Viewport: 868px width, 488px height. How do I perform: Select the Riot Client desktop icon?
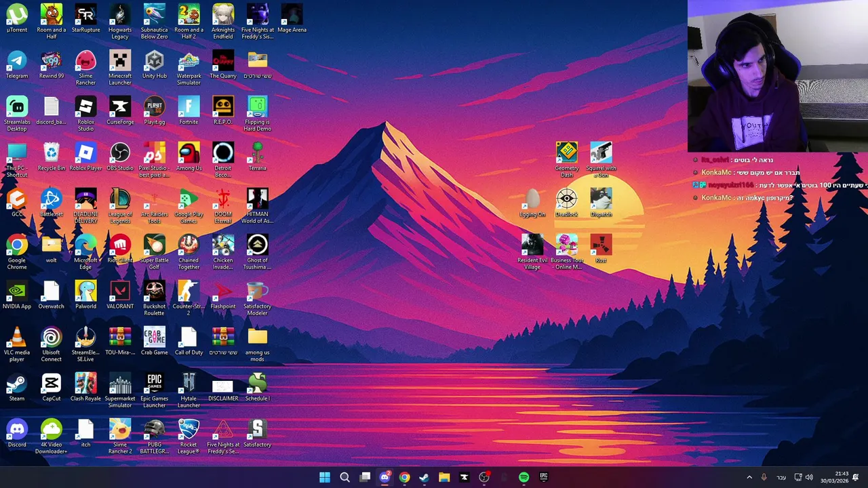pyautogui.click(x=120, y=249)
